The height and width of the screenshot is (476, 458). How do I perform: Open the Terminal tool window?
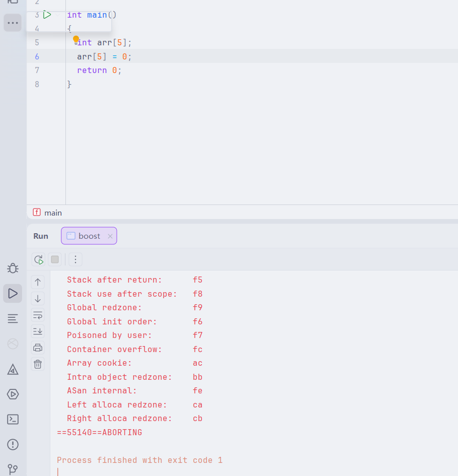[x=13, y=420]
